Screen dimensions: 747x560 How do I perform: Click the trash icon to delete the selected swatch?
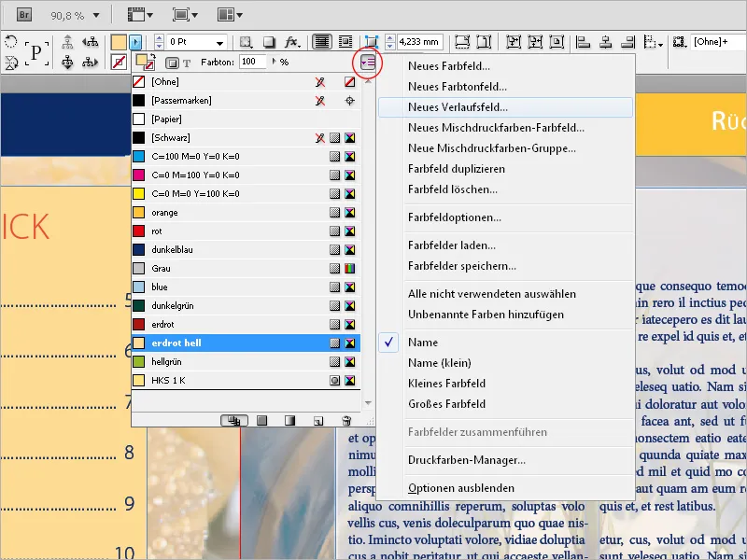coord(346,420)
